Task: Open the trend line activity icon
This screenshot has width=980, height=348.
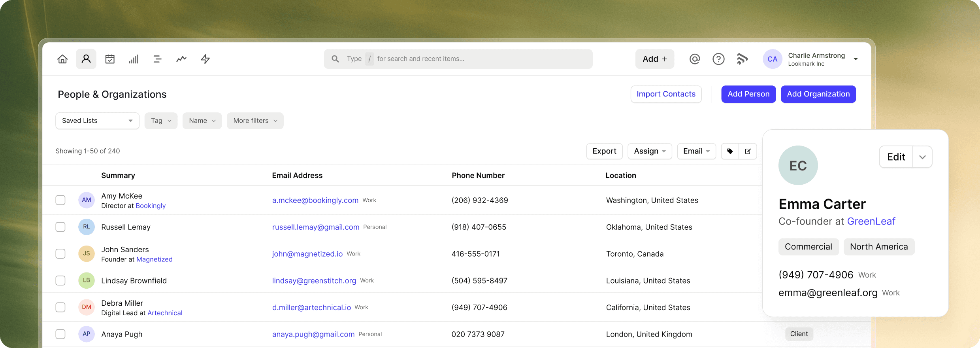Action: pyautogui.click(x=181, y=59)
